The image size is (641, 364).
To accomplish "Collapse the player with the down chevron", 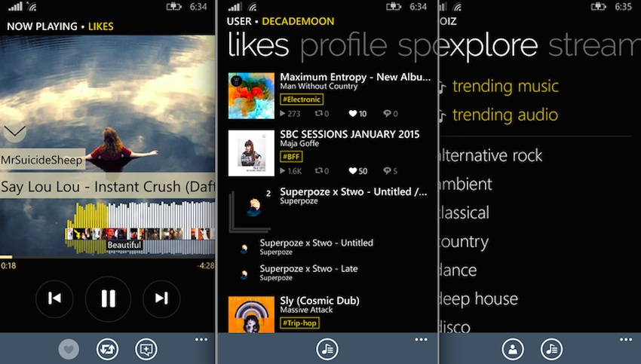I will pyautogui.click(x=14, y=131).
